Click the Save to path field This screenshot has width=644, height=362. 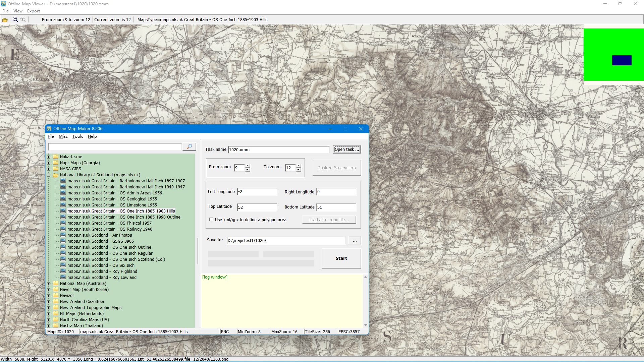[x=286, y=240]
